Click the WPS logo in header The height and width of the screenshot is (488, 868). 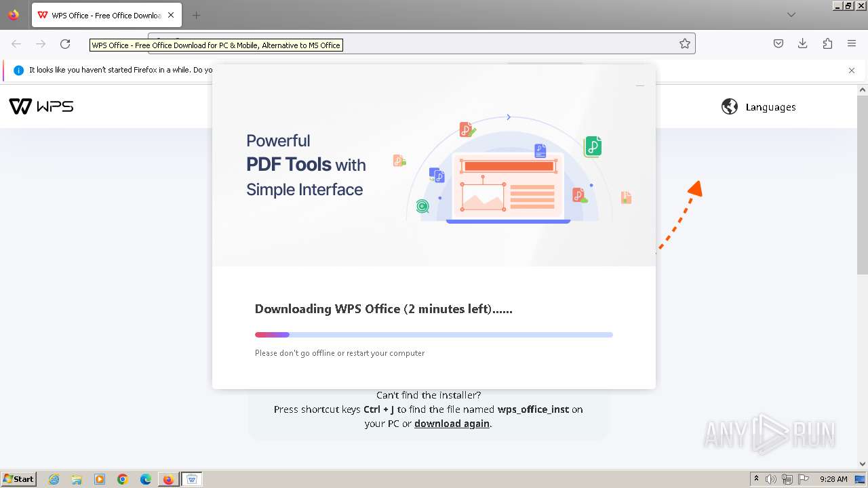pyautogui.click(x=41, y=106)
